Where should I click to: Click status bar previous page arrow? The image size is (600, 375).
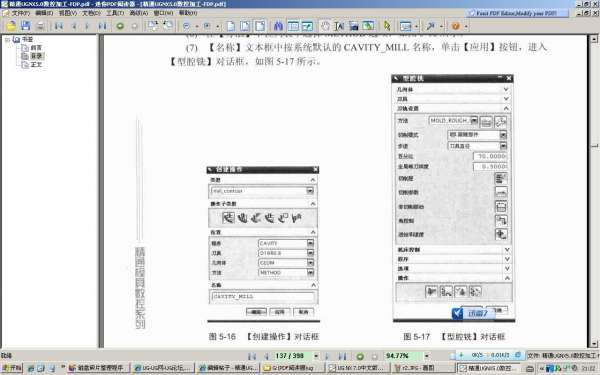267,356
